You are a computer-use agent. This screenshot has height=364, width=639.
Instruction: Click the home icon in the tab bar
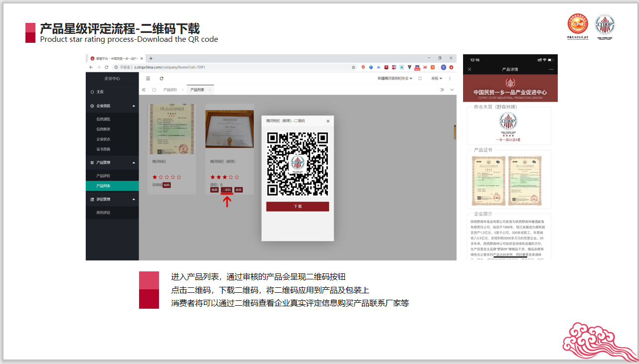(x=154, y=90)
